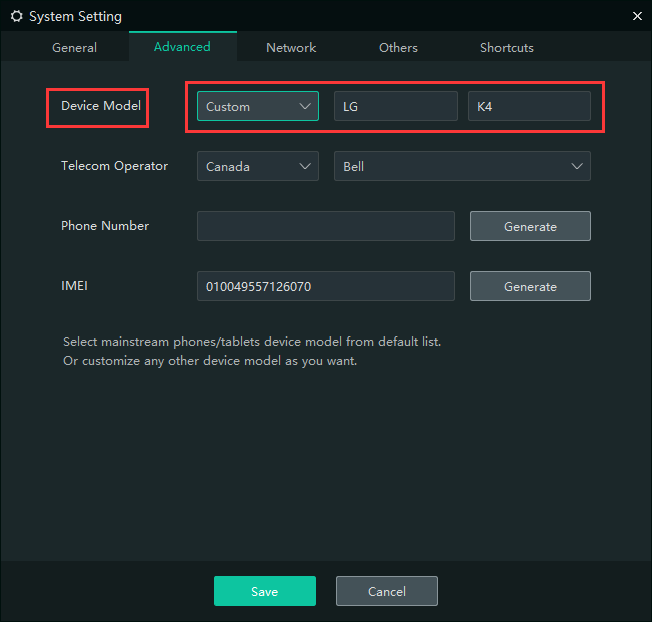Screen dimensions: 652x622
Task: Close the System Setting dialog
Action: point(637,16)
